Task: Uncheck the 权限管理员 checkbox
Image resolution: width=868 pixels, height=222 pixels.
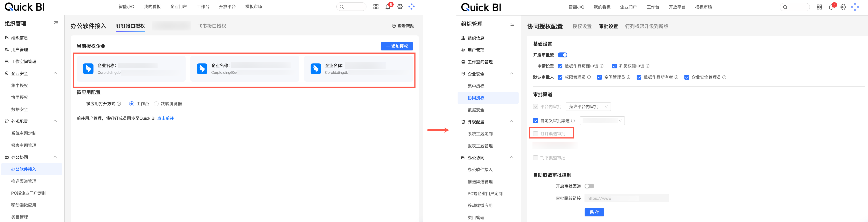Action: click(560, 77)
